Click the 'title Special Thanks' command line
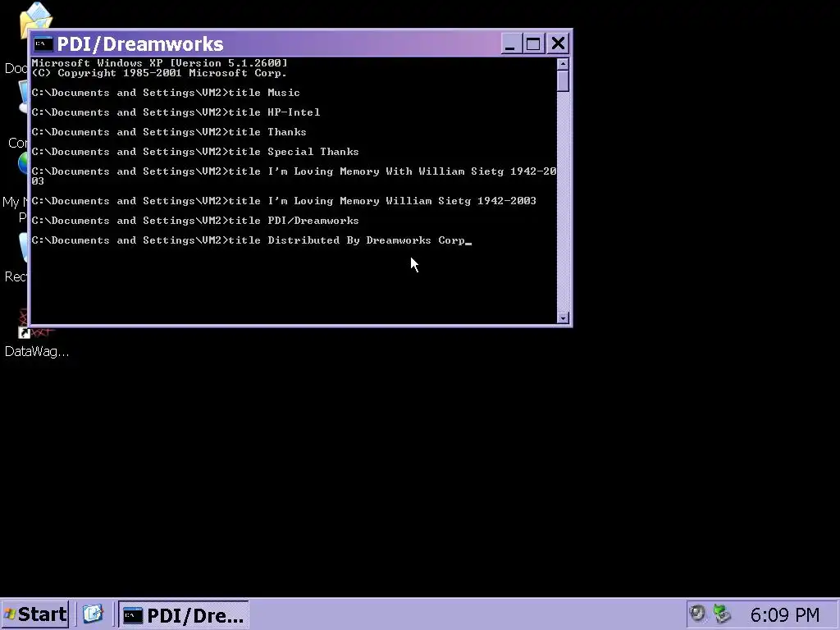The width and height of the screenshot is (840, 630). [x=195, y=152]
